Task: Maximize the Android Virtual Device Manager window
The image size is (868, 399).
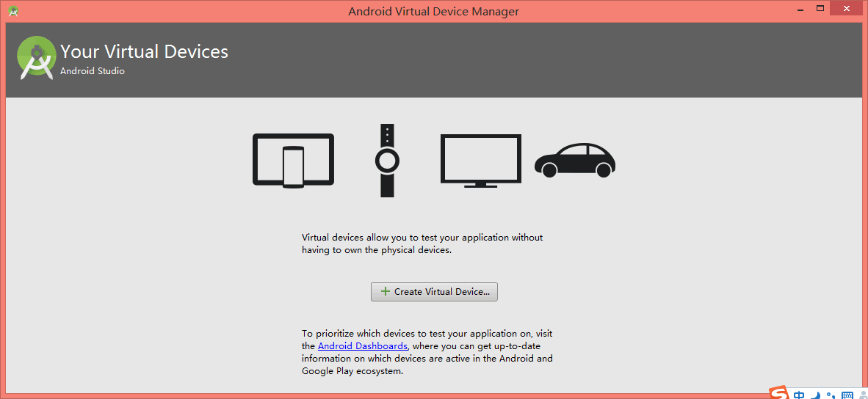Action: click(820, 8)
